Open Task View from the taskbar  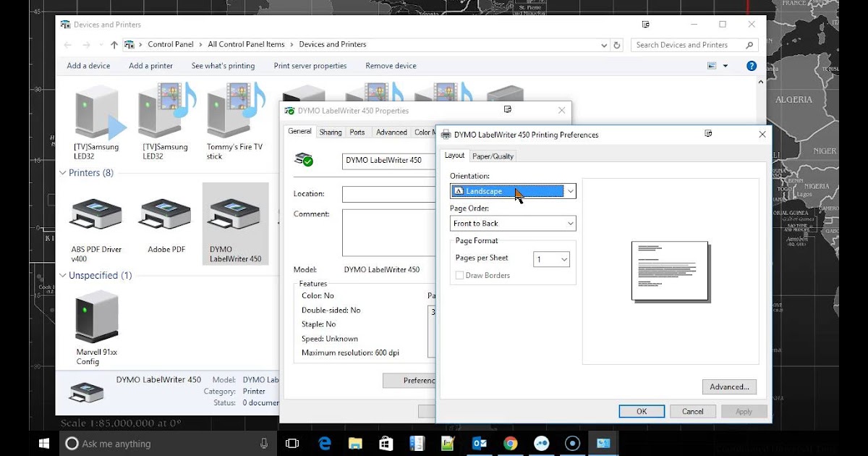pos(292,444)
